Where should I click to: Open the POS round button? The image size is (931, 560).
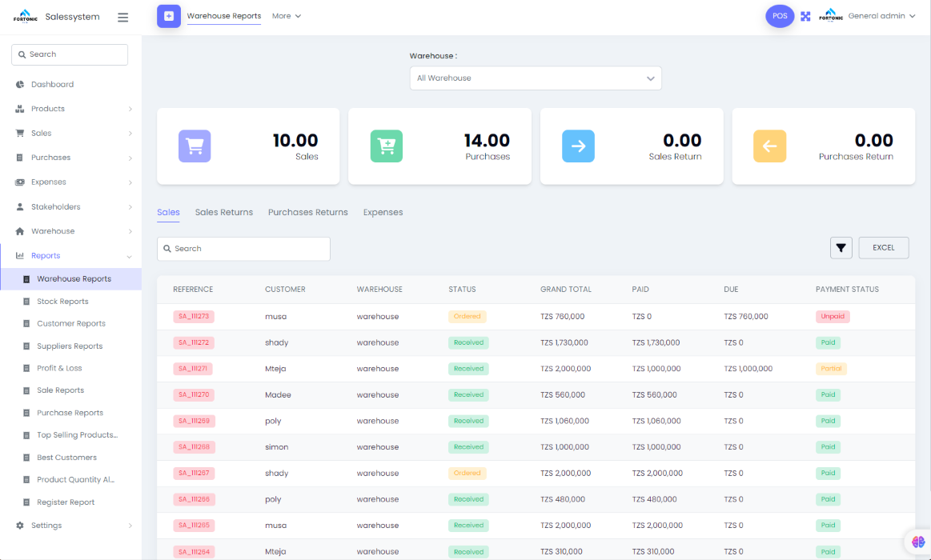click(780, 16)
